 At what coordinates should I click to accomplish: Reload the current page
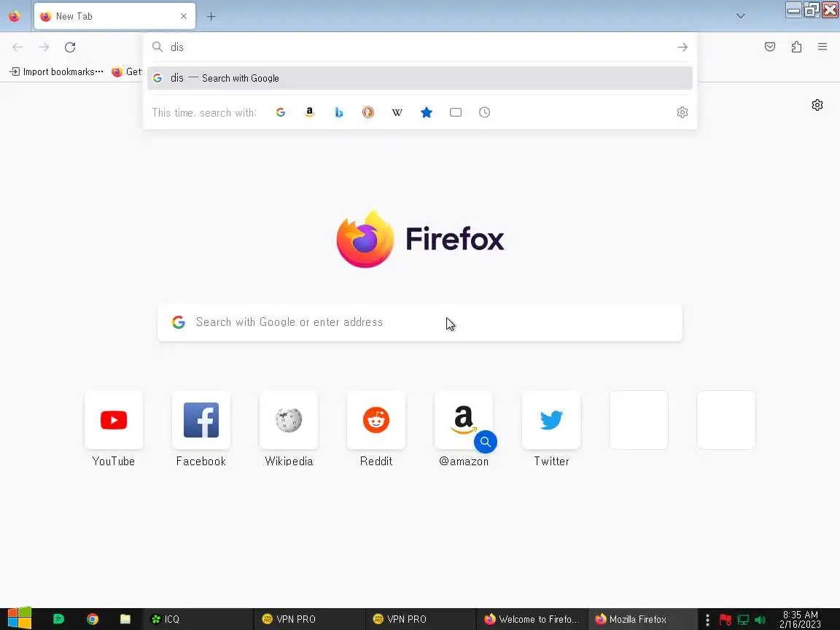tap(70, 47)
